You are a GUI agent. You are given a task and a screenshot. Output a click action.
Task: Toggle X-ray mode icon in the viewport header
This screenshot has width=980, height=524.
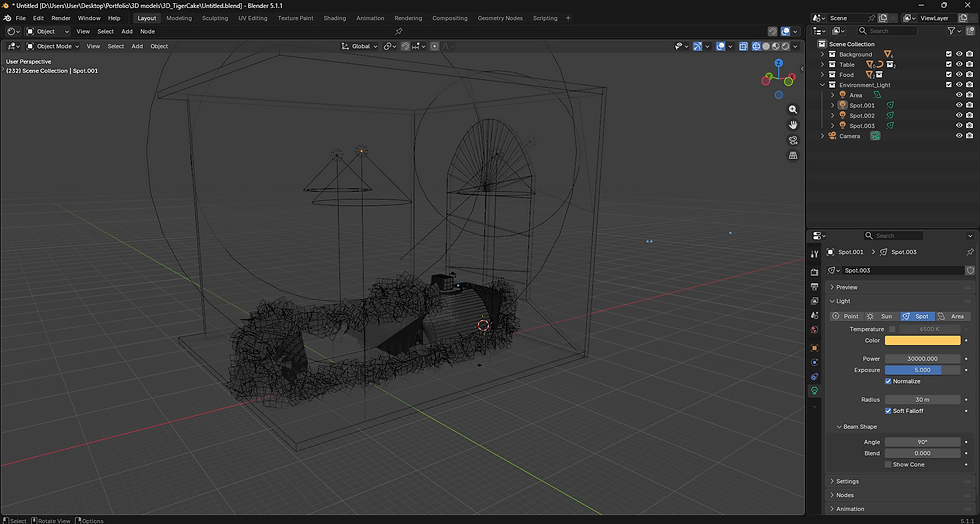click(x=743, y=46)
